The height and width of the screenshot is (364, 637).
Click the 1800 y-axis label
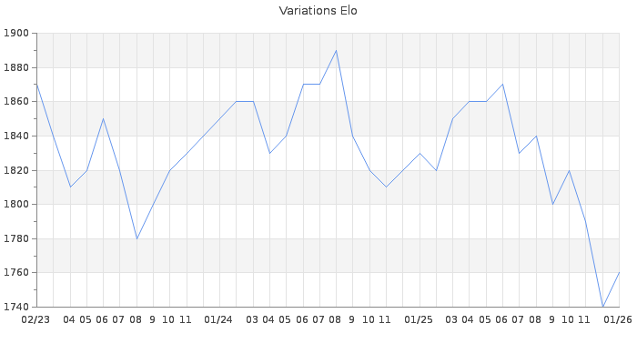tap(16, 205)
